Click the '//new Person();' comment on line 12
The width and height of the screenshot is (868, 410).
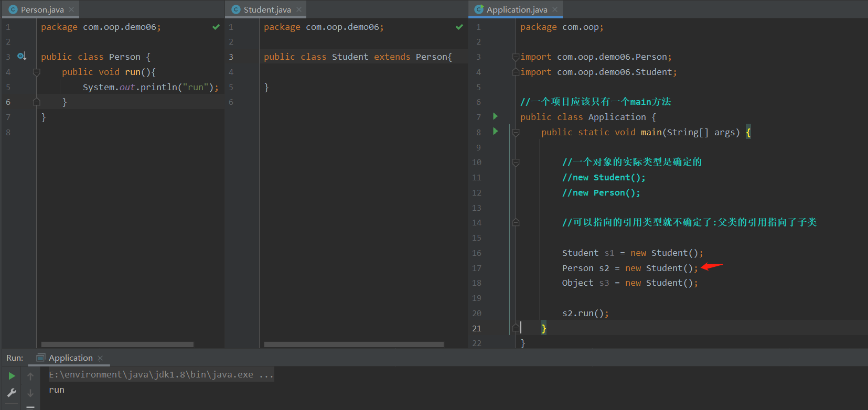pyautogui.click(x=601, y=192)
